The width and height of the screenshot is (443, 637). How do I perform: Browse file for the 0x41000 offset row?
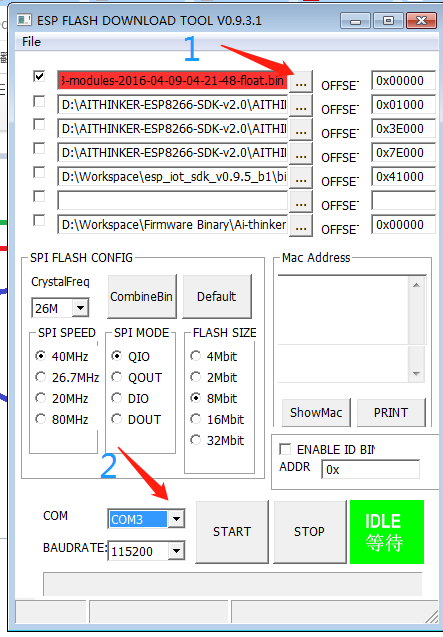(301, 178)
